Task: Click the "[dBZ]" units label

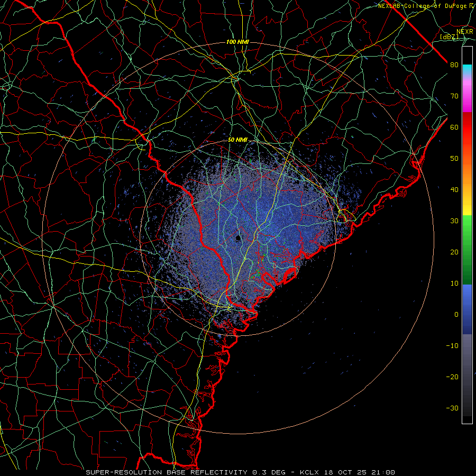Action: point(449,36)
